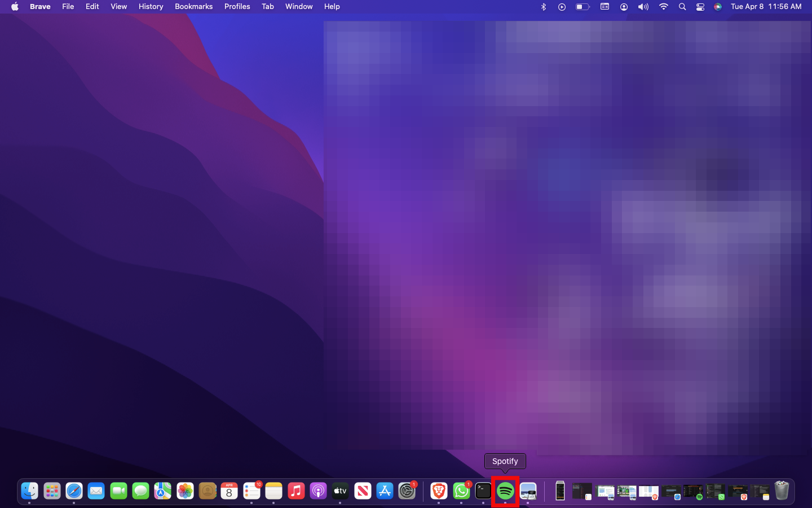Open the Apple menu

pyautogui.click(x=15, y=7)
